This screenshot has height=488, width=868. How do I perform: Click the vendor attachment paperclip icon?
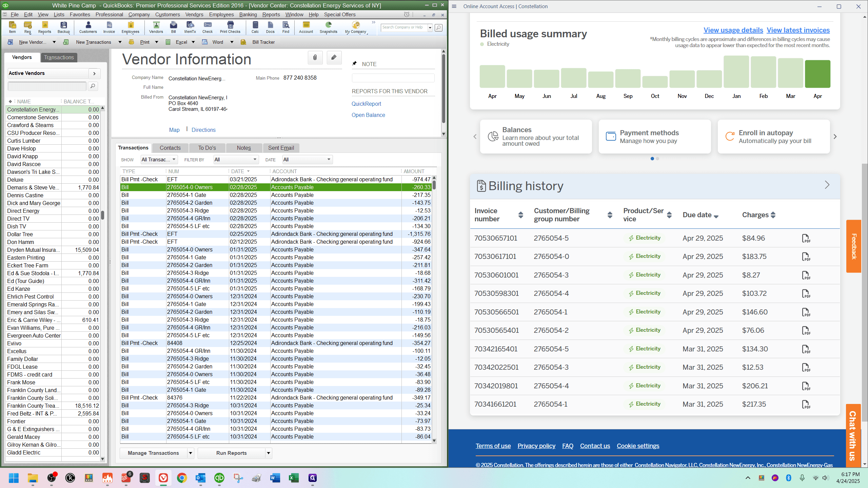tap(315, 58)
